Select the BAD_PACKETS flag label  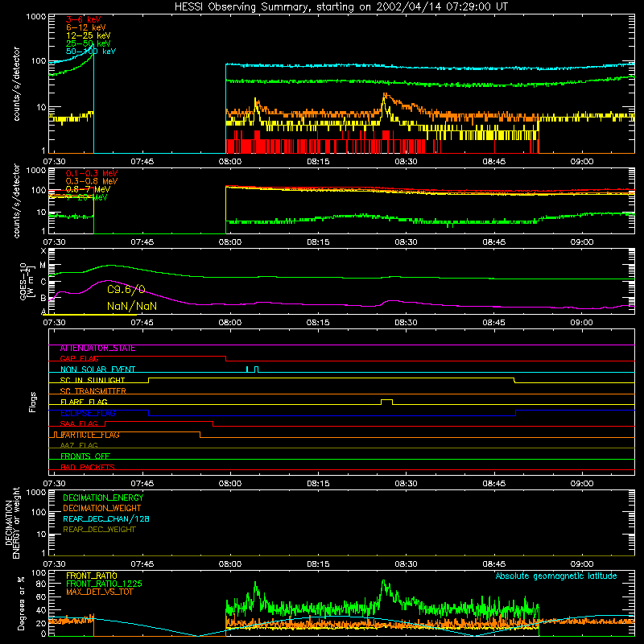click(88, 467)
